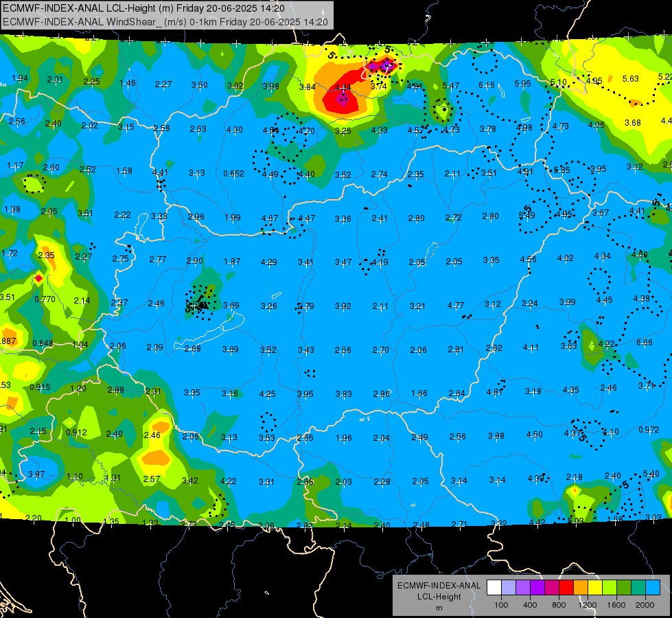Click the legend label 100
672x618 pixels.
(501, 605)
